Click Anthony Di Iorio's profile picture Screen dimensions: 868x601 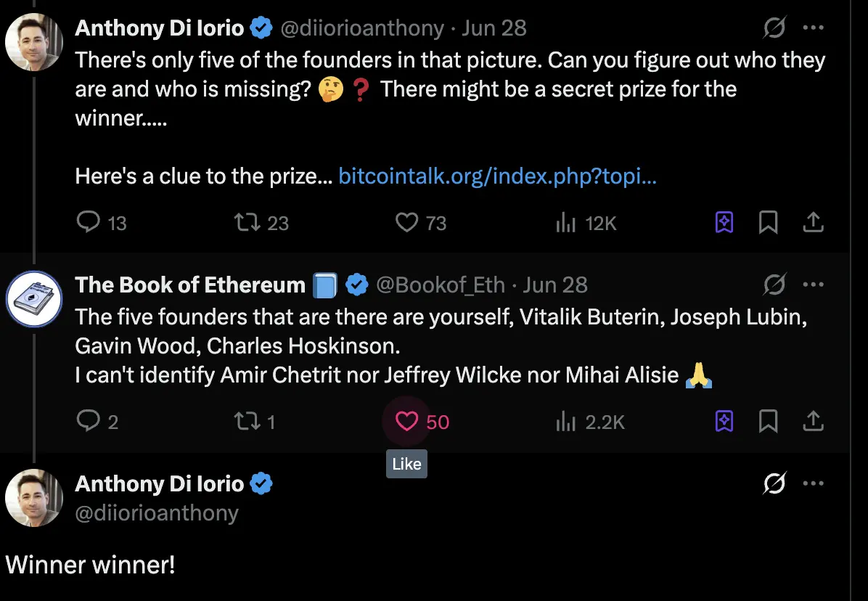pyautogui.click(x=34, y=42)
